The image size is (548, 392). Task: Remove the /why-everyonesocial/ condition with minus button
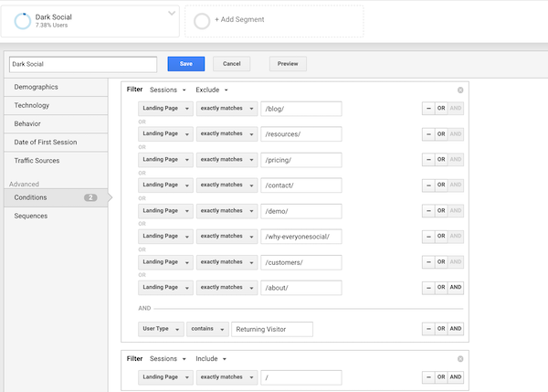pos(428,237)
